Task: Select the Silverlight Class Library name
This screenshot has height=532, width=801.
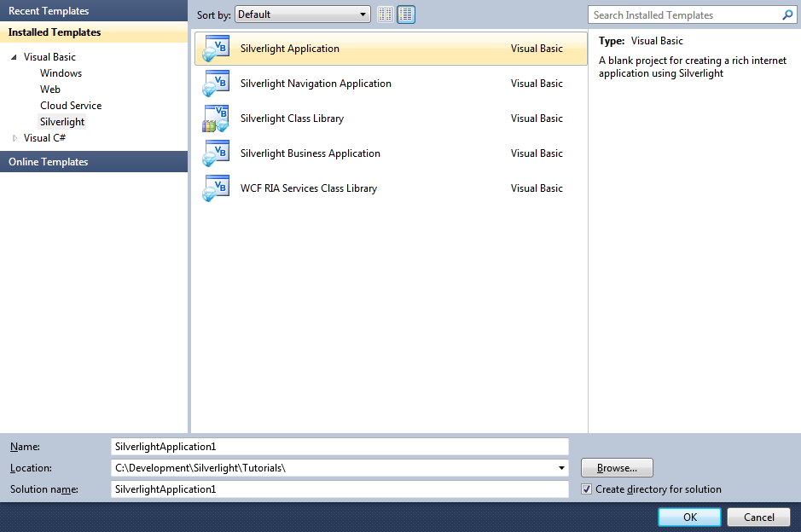Action: (292, 119)
